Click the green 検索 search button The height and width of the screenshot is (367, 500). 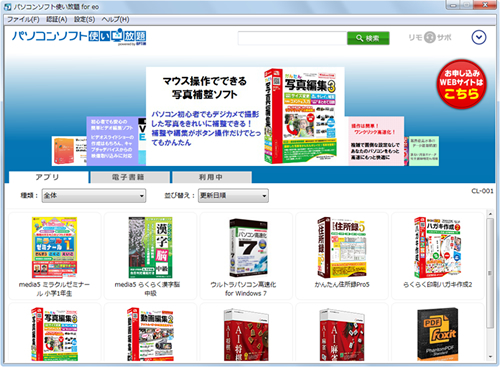pos(368,38)
